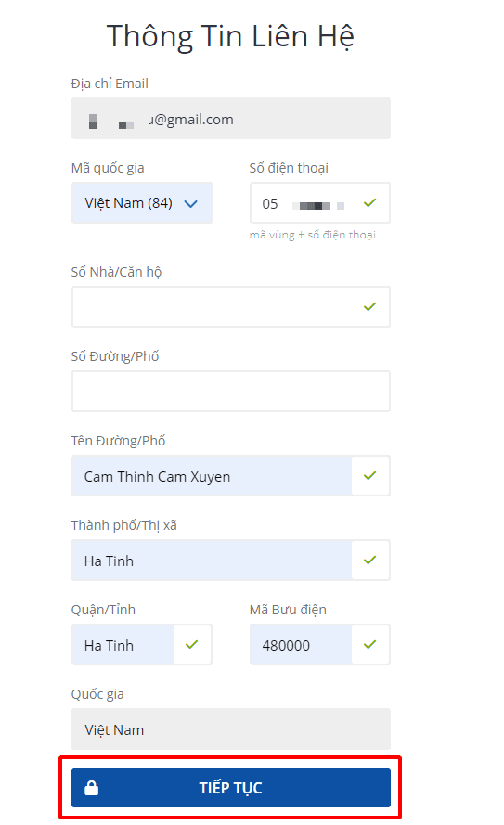The width and height of the screenshot is (504, 825).
Task: Click the green checkmark in phone number field
Action: click(x=369, y=202)
